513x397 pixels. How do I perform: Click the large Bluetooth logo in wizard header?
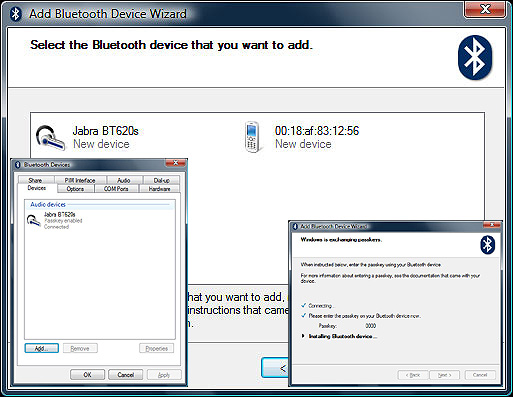point(475,57)
